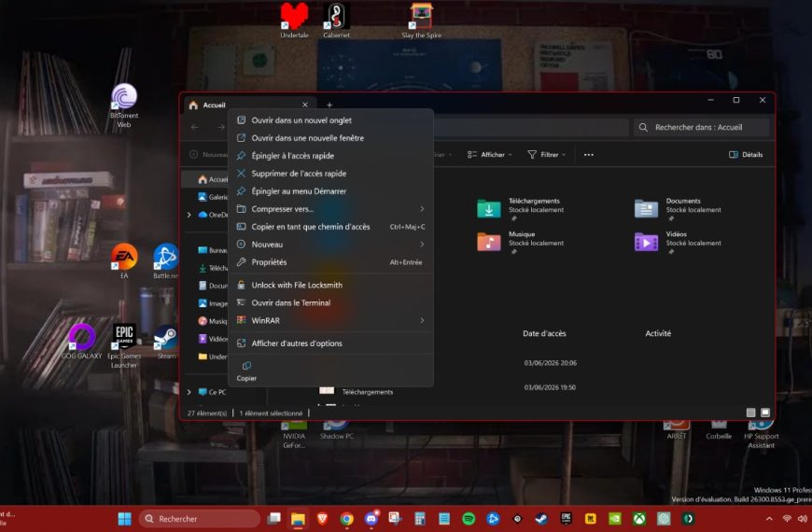Viewport: 812px width, 532px height.
Task: Choose Épingler à l'accès rapide
Action: click(330, 156)
